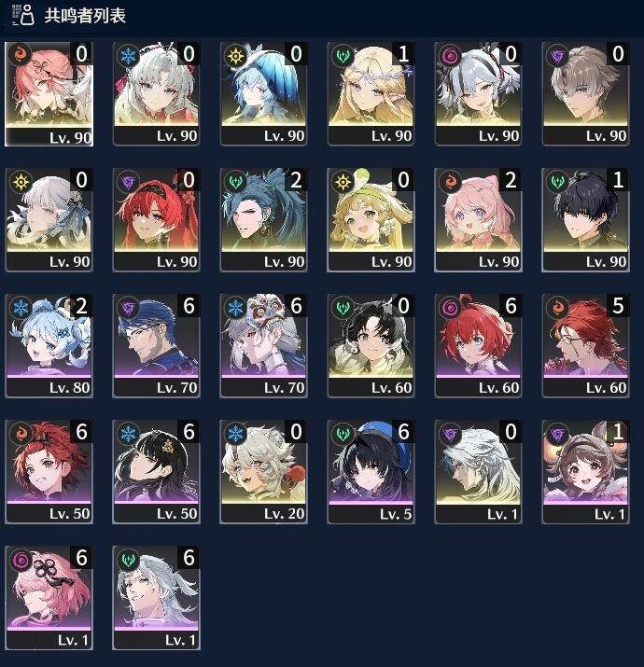Choose the red-haired glasses Fusion resonator at Lv. 60
644x667 pixels.
point(586,345)
